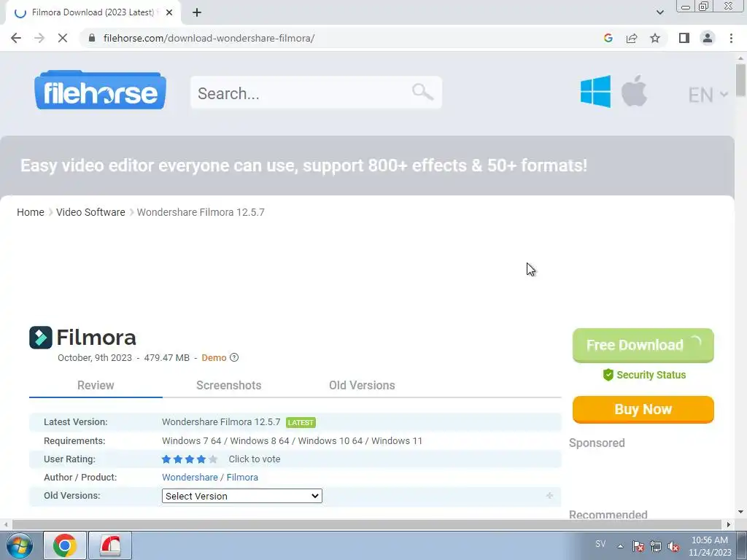Click the share page icon
The width and height of the screenshot is (747, 560).
coord(632,38)
